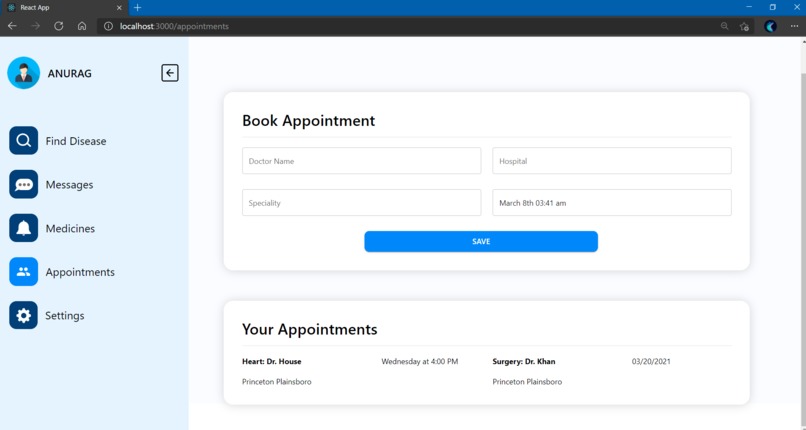Image resolution: width=806 pixels, height=430 pixels.
Task: Select the Appointments people icon
Action: click(24, 272)
